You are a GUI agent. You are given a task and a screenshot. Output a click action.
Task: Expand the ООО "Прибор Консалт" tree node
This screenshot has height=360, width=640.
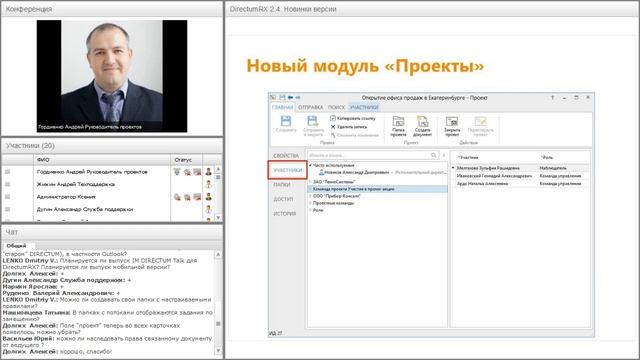click(310, 196)
